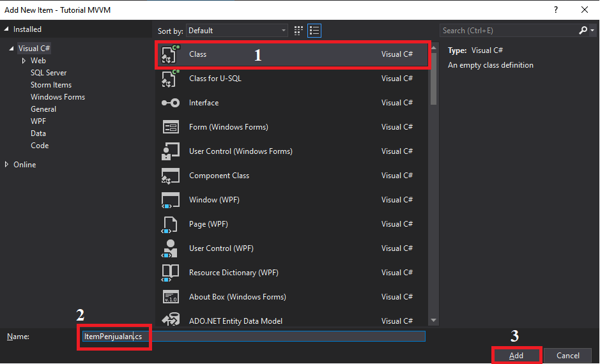Click the template list scrollbar thumb
The height and width of the screenshot is (364, 600).
click(x=433, y=79)
